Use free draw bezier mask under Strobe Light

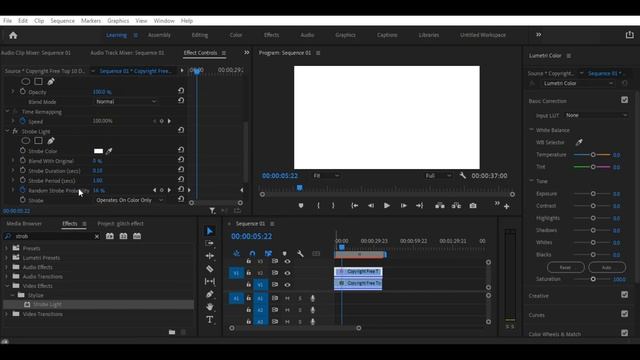51,141
